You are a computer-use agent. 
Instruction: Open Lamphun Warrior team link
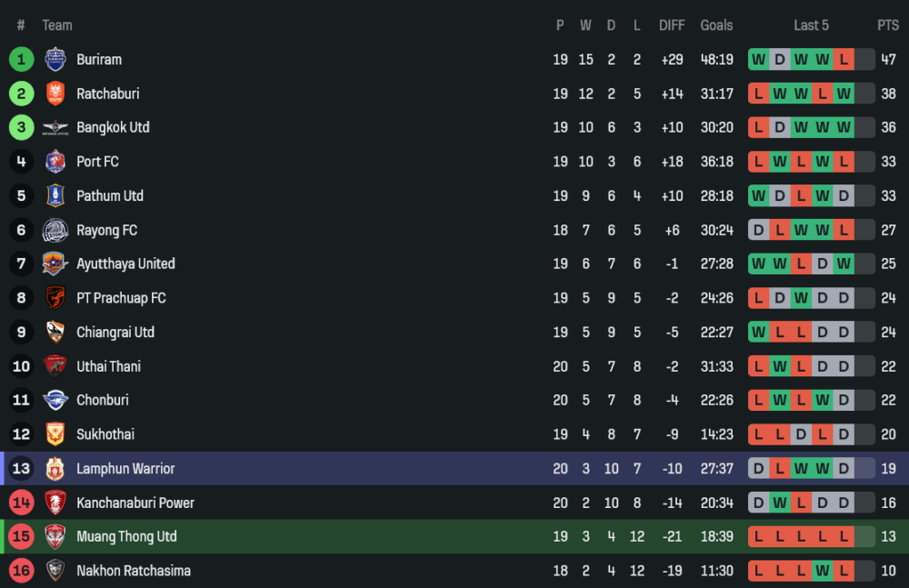pyautogui.click(x=125, y=469)
